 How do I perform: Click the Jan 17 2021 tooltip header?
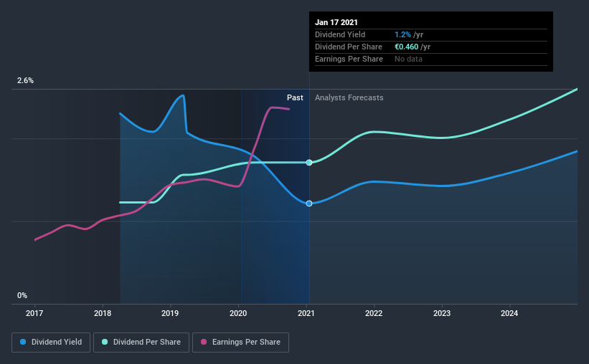336,22
